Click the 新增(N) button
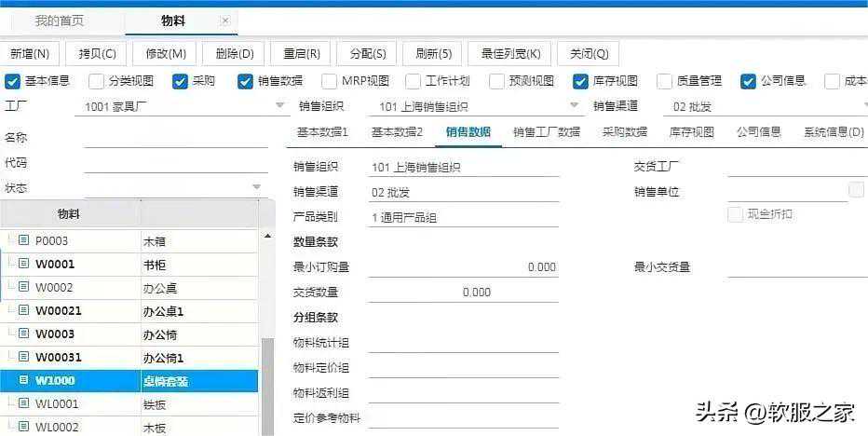The width and height of the screenshot is (868, 436). click(x=31, y=54)
